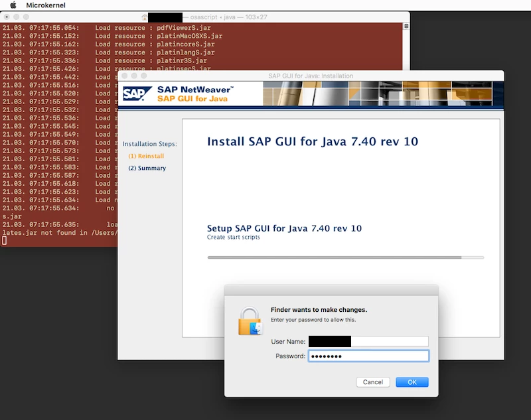Click the 'SAP NetWeaver' banner text

coord(195,90)
